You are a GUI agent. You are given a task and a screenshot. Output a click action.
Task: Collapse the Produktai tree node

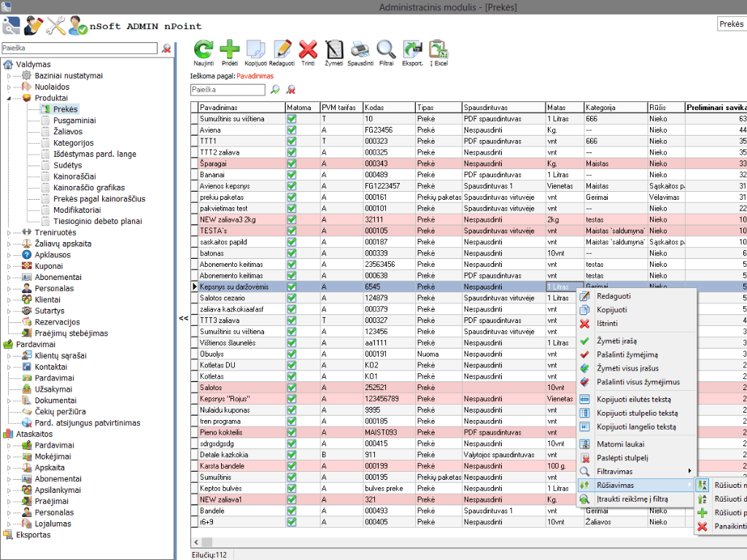(x=9, y=98)
